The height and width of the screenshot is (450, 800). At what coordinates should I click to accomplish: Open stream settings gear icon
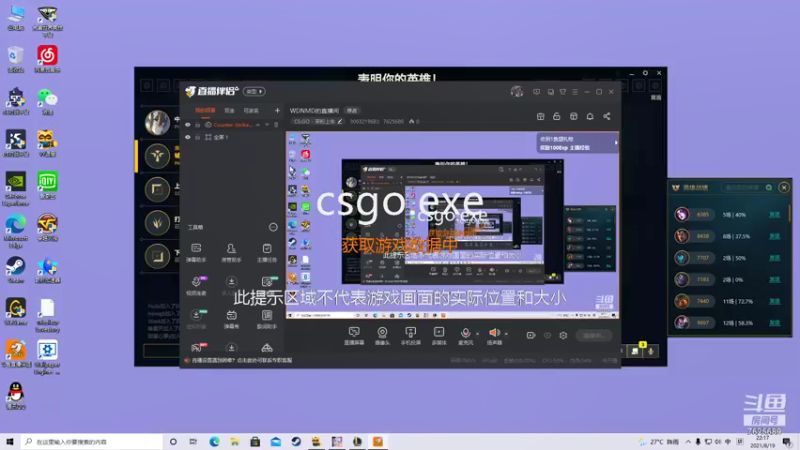(x=563, y=335)
